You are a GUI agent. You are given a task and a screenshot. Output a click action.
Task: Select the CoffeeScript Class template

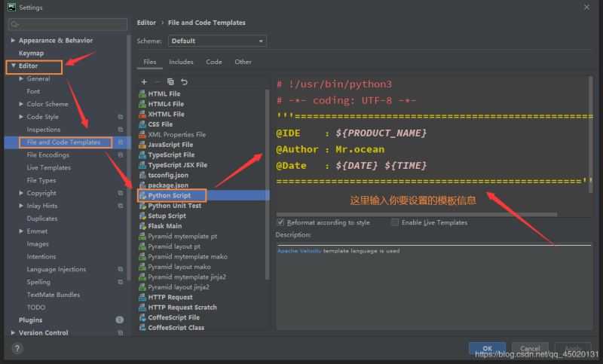pos(176,328)
